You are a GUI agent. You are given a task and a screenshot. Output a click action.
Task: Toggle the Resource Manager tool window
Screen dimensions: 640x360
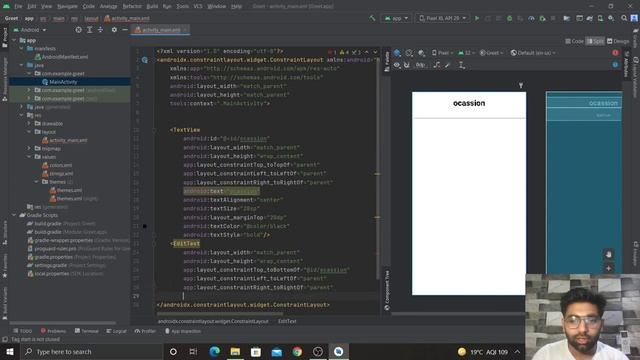click(x=4, y=79)
